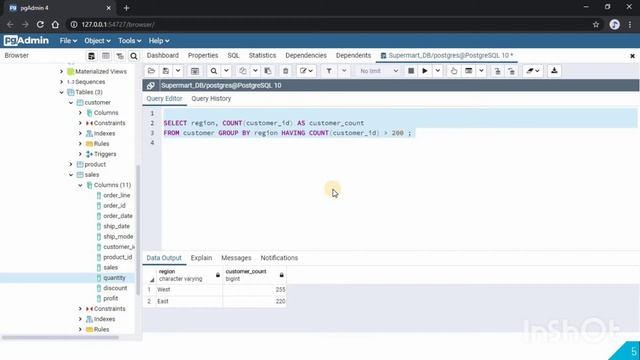Collapse the Tables (3) tree node
The height and width of the screenshot is (360, 640).
click(x=62, y=92)
